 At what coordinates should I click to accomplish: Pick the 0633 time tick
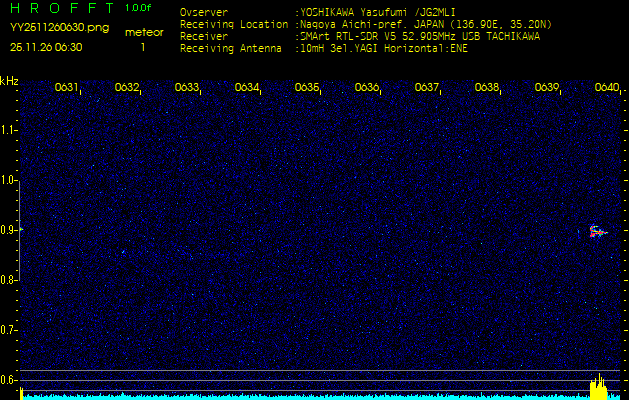pos(187,88)
